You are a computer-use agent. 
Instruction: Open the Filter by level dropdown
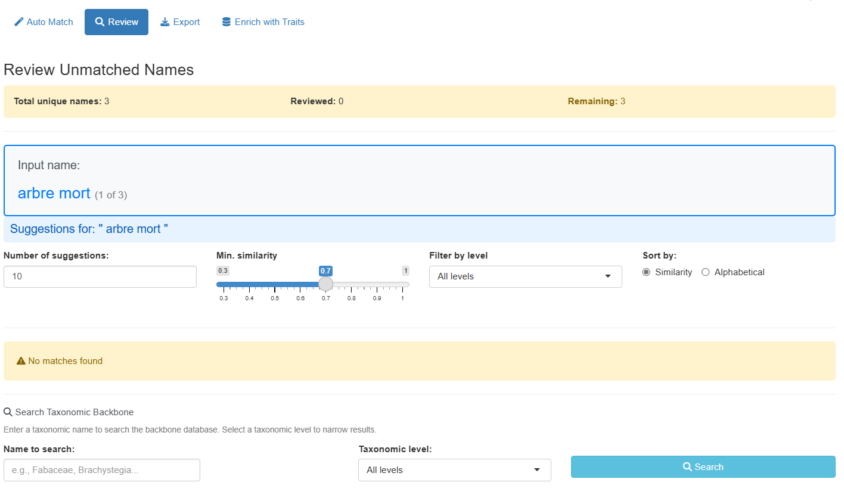[525, 276]
